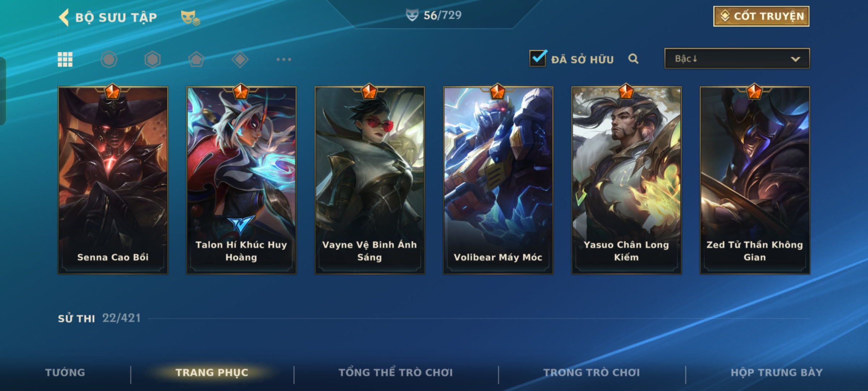Screen dimensions: 868x391
Task: Filter by the diamond rarity icon
Action: [x=240, y=59]
